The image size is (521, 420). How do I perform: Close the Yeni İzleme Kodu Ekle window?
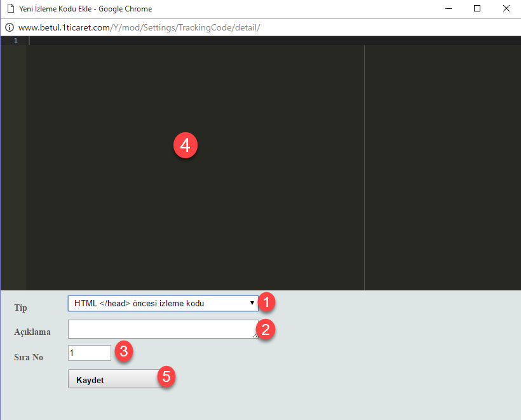point(506,9)
